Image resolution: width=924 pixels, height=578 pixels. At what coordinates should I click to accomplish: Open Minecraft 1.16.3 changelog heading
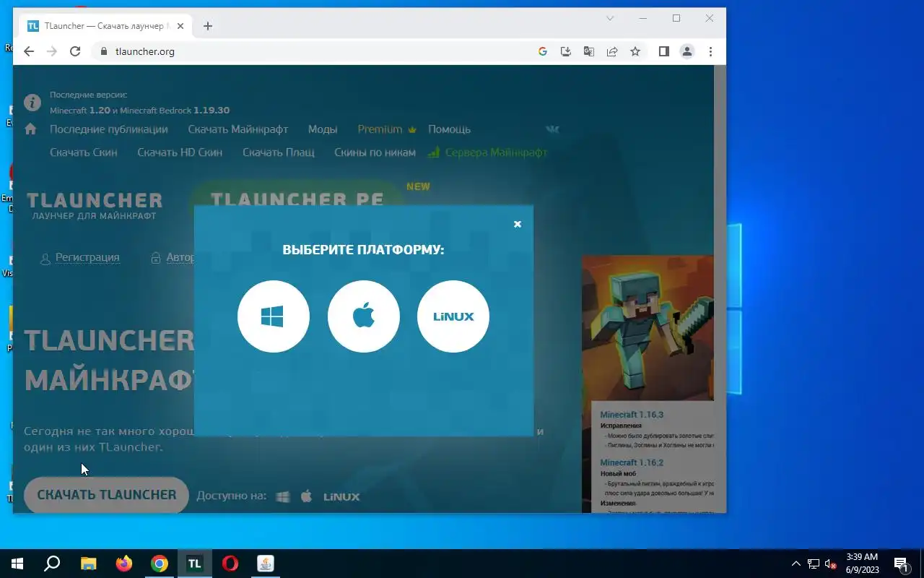point(632,415)
